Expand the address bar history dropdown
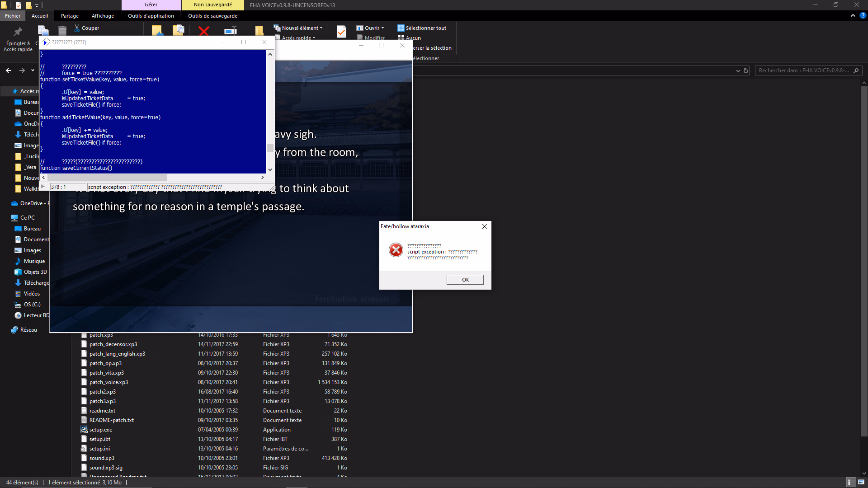The height and width of the screenshot is (488, 868). [x=738, y=70]
